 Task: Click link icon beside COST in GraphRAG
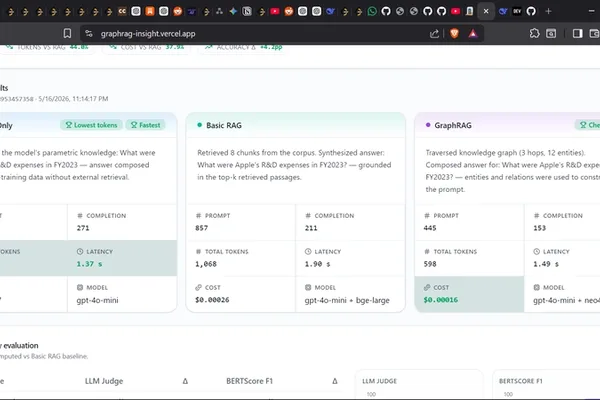427,287
